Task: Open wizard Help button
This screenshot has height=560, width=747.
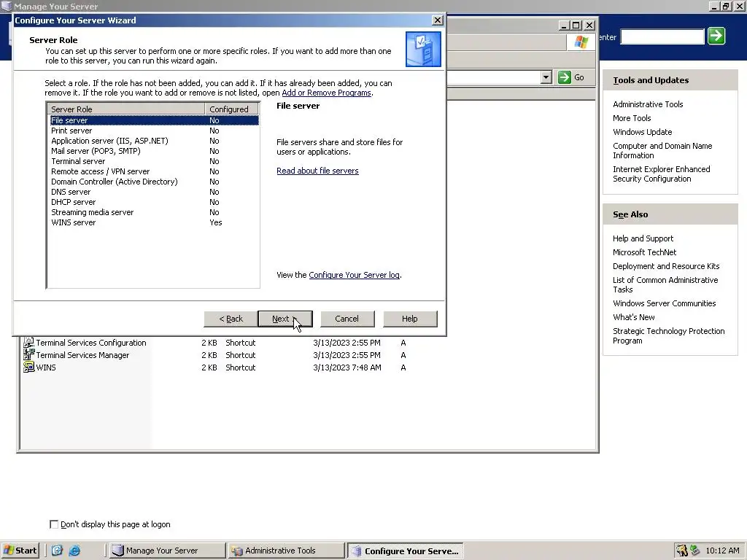Action: pyautogui.click(x=410, y=319)
